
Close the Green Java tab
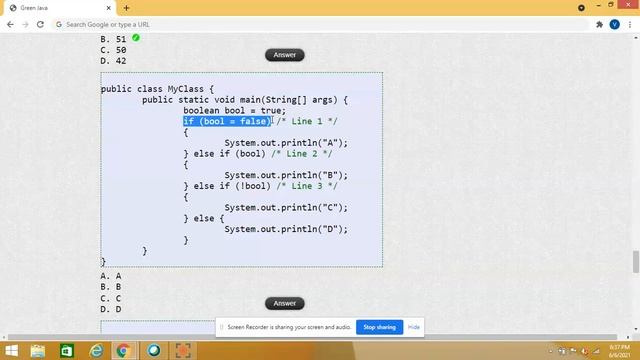[109, 8]
